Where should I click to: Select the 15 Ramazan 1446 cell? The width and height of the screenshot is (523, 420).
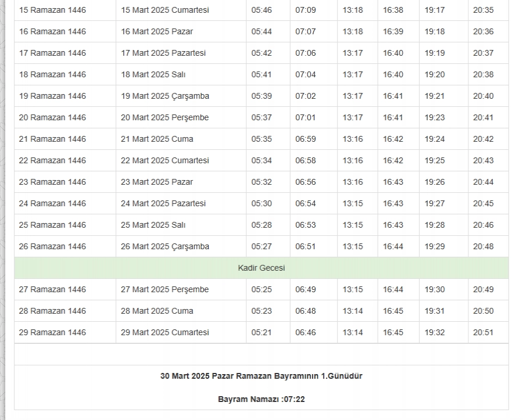point(52,10)
